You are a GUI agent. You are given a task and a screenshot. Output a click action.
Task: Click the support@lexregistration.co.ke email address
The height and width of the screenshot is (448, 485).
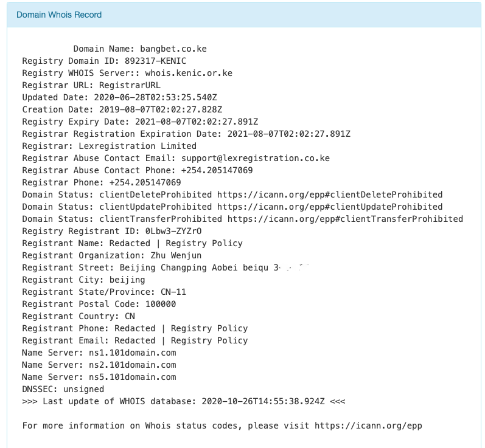(x=256, y=158)
